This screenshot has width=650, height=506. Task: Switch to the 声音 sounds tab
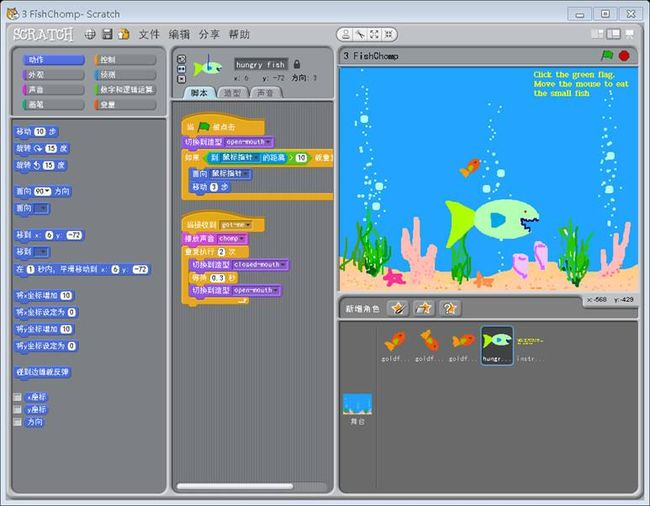pyautogui.click(x=265, y=92)
